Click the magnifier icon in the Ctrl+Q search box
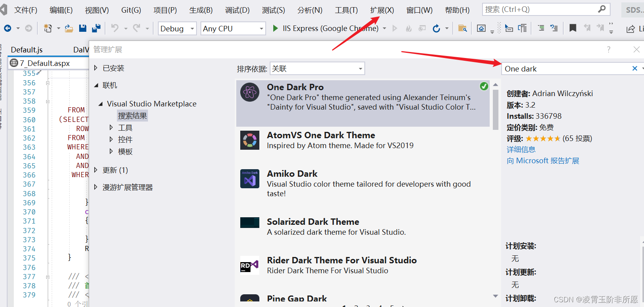 click(602, 9)
